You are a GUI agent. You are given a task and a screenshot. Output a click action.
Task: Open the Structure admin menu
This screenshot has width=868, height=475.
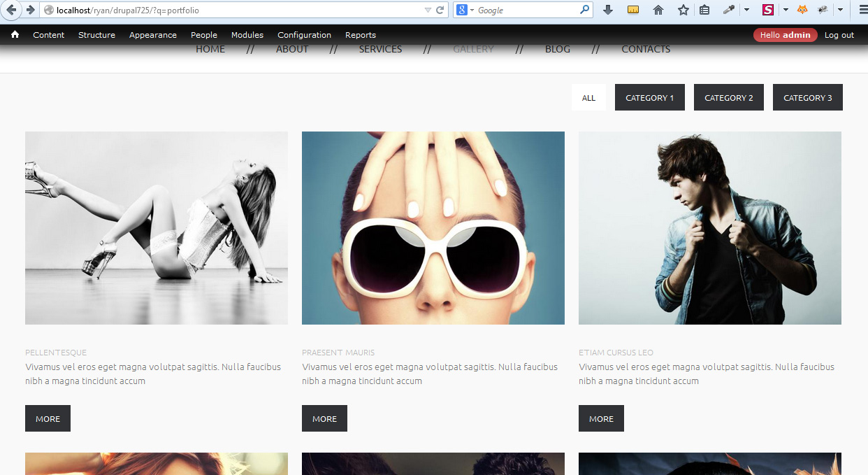click(x=96, y=35)
